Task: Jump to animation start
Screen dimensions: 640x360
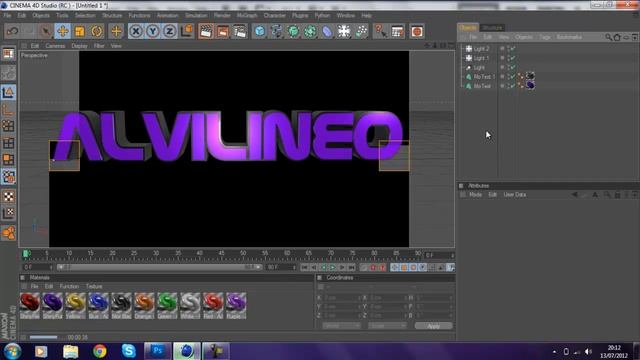Action: [x=304, y=267]
